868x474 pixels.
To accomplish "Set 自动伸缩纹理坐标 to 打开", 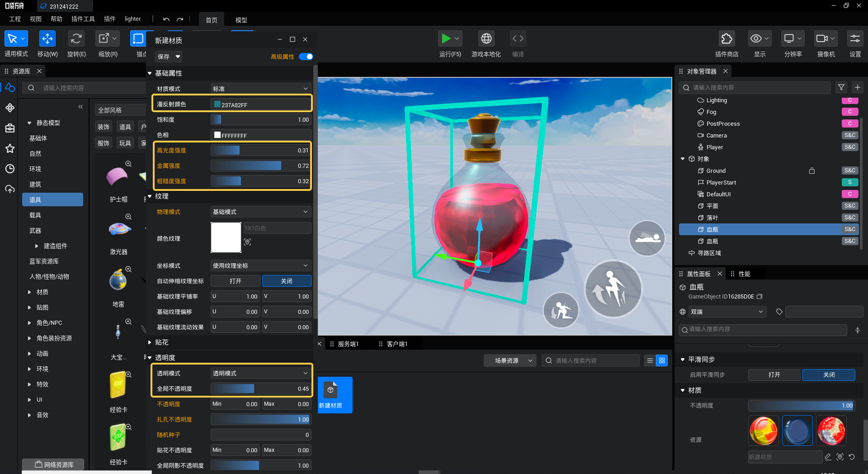I will 236,281.
